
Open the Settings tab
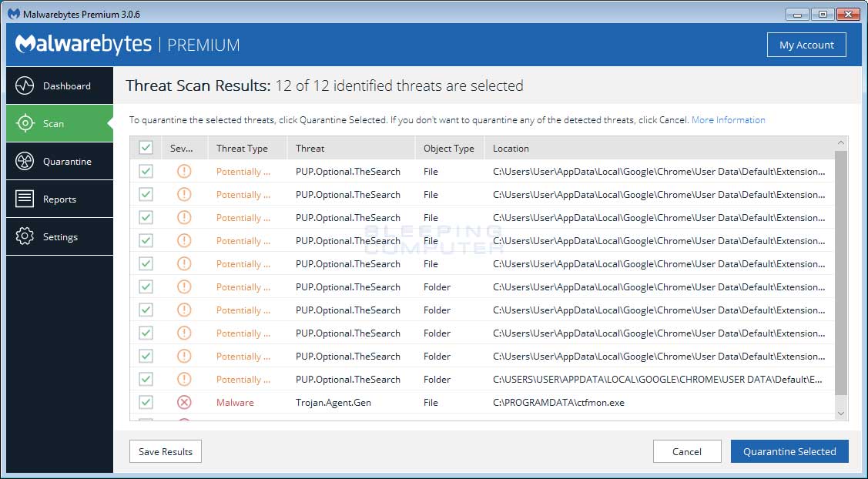tap(60, 236)
